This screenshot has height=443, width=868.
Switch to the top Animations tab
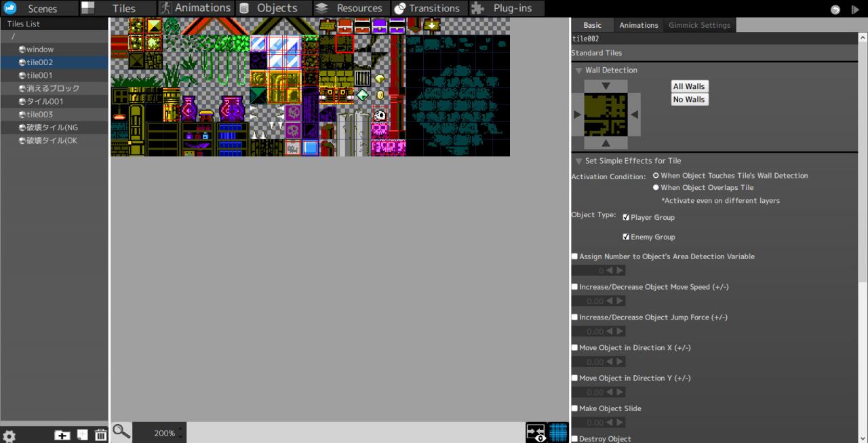[196, 8]
